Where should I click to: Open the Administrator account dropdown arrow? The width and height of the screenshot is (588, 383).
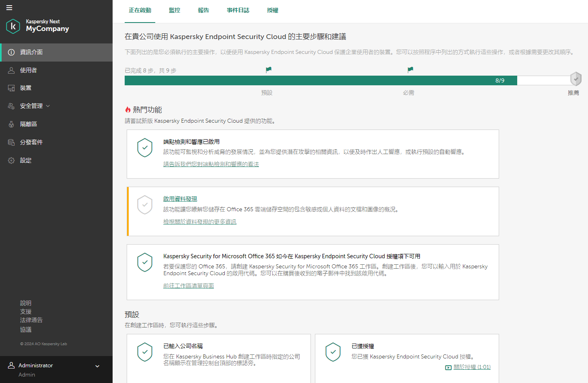[97, 366]
